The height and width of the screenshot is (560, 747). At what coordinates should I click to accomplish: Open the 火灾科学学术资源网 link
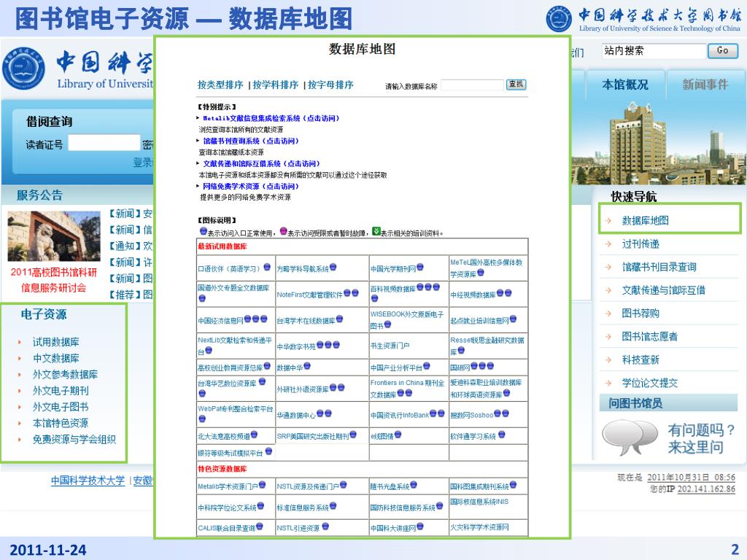[480, 527]
